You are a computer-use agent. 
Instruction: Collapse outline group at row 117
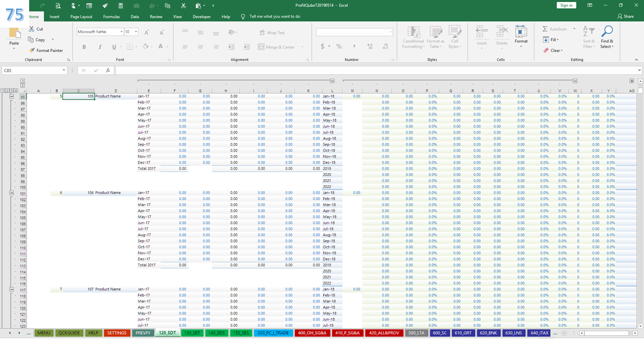click(x=12, y=289)
